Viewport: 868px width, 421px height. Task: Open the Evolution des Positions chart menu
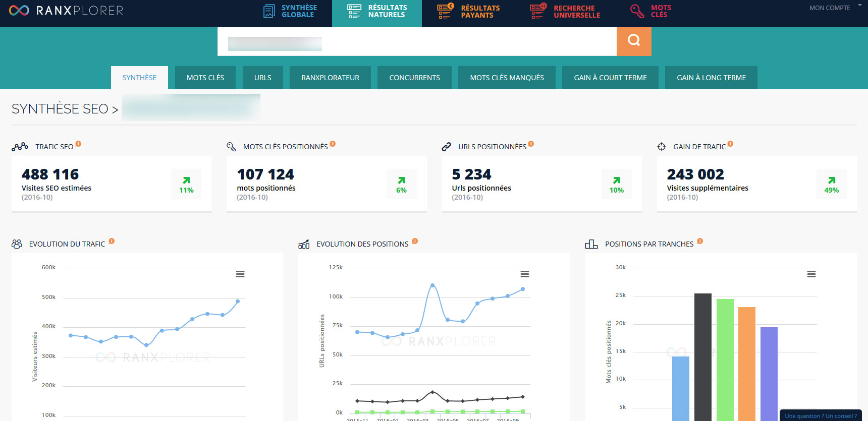[525, 274]
